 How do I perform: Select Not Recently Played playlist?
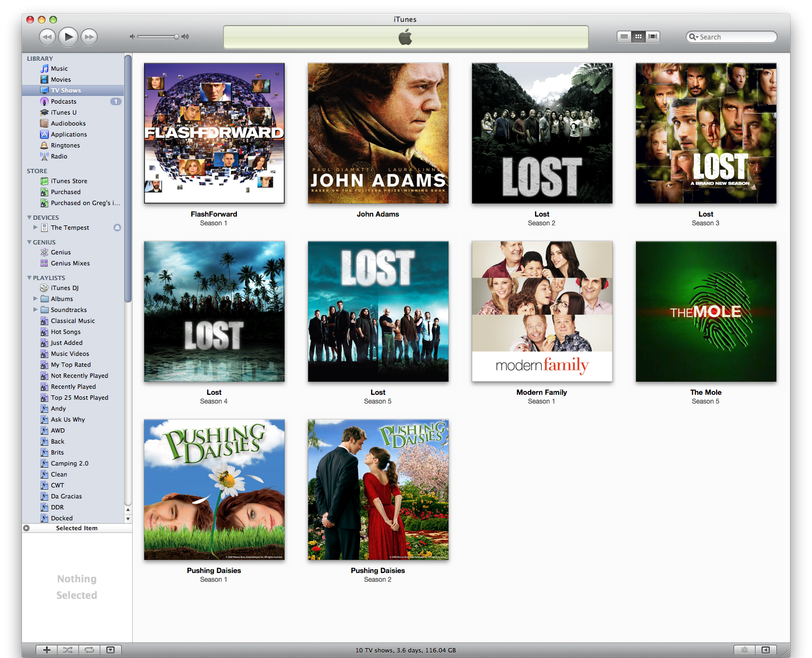click(73, 376)
